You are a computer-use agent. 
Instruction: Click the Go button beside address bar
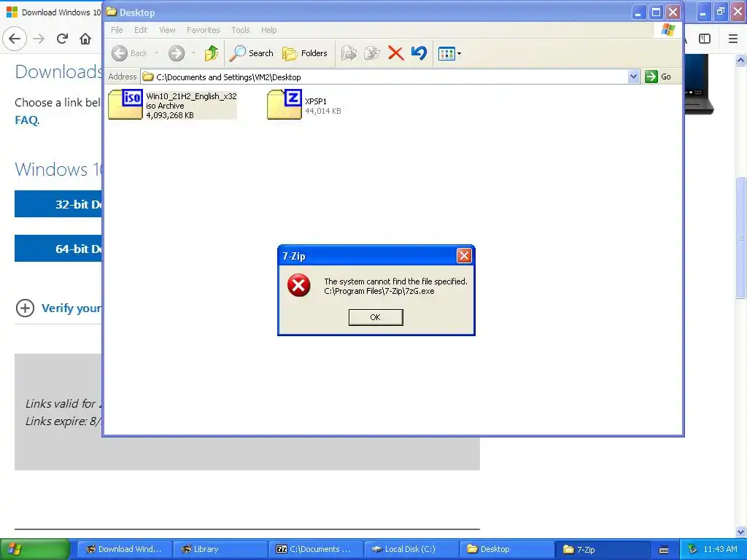(x=659, y=77)
